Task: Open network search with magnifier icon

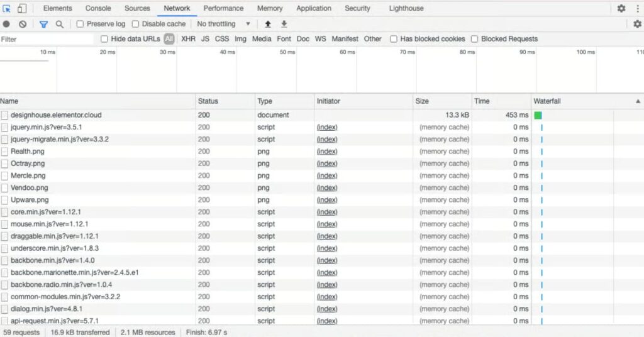Action: [59, 24]
